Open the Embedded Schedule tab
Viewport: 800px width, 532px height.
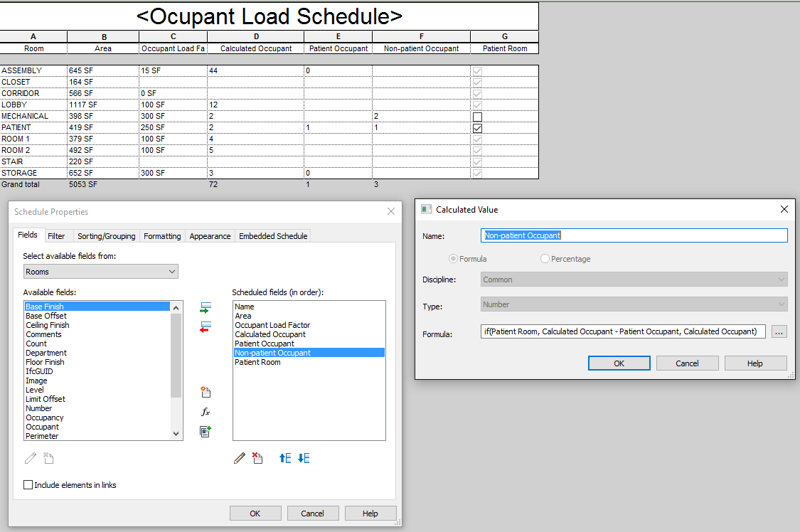(273, 236)
